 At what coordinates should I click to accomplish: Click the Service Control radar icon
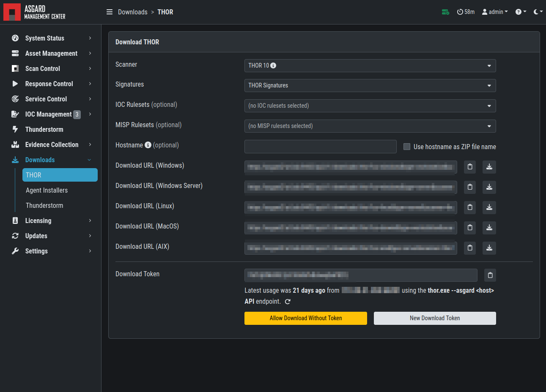pyautogui.click(x=15, y=99)
